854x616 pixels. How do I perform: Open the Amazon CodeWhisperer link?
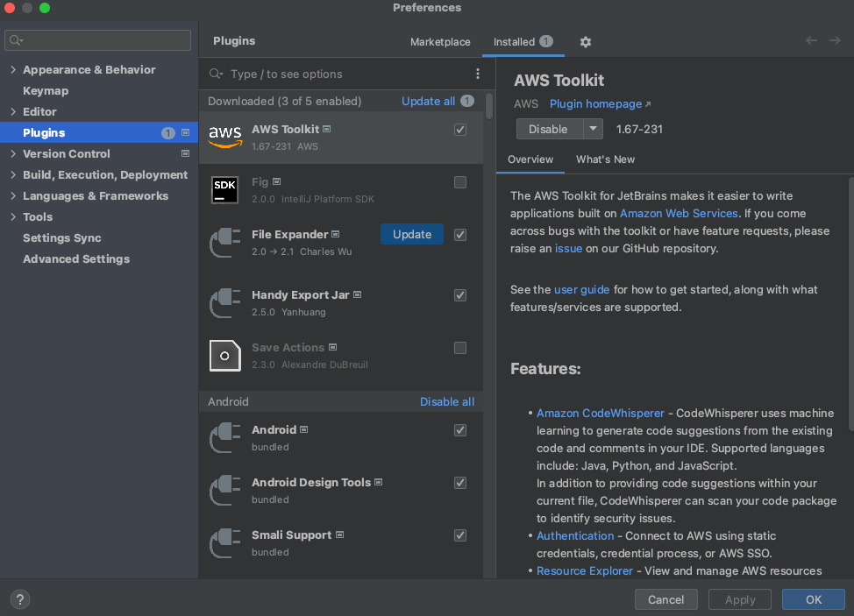coord(601,413)
